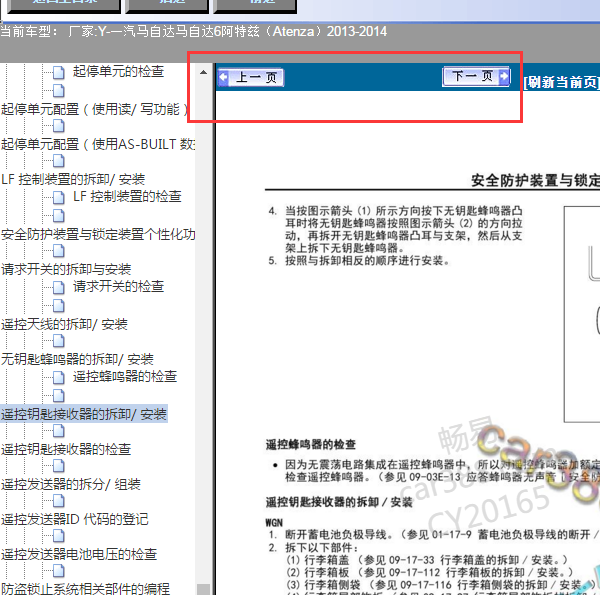Click the page icon directly above 遥控发送器ID 代码的登记

point(59,500)
